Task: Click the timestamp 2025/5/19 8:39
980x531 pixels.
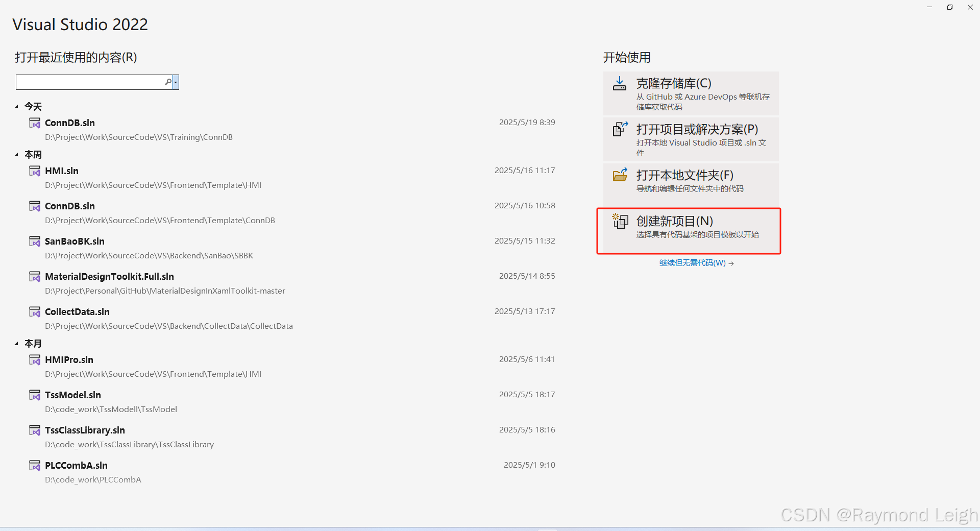Action: (527, 123)
